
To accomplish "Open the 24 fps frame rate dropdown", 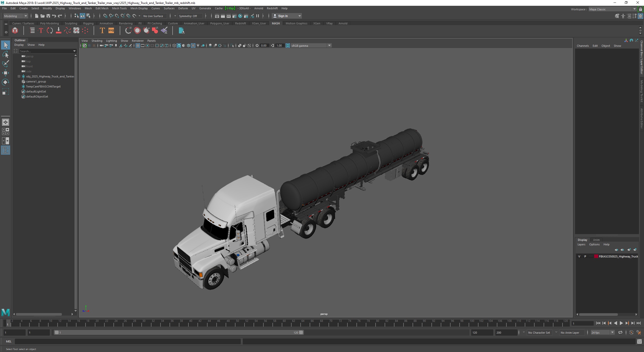I will click(602, 333).
